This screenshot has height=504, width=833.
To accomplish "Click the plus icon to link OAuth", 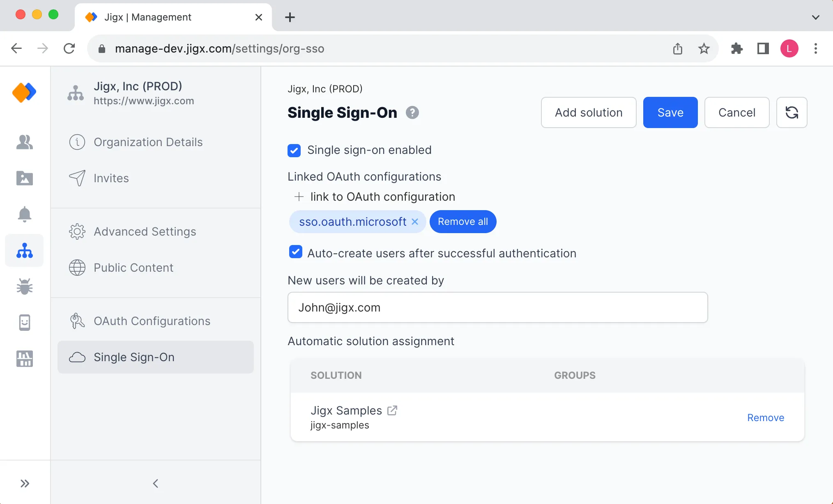I will [299, 197].
